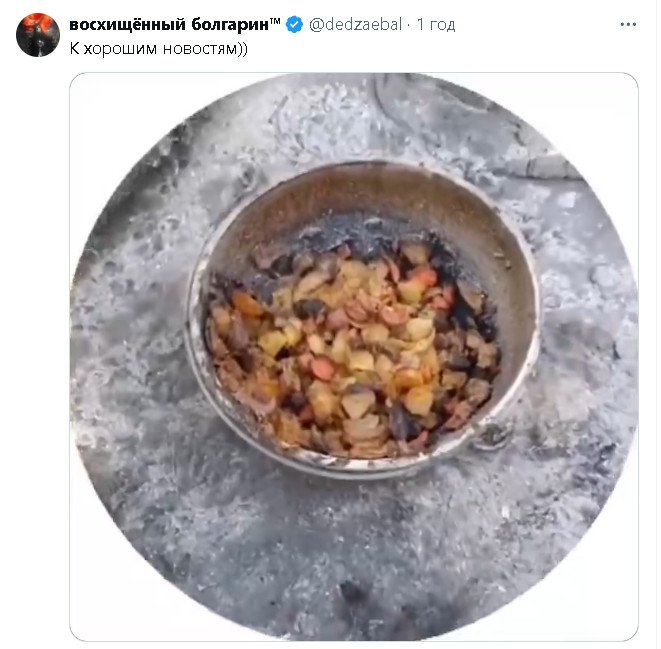Click the dot separator before '1 год'
This screenshot has height=649, width=661.
pos(408,24)
